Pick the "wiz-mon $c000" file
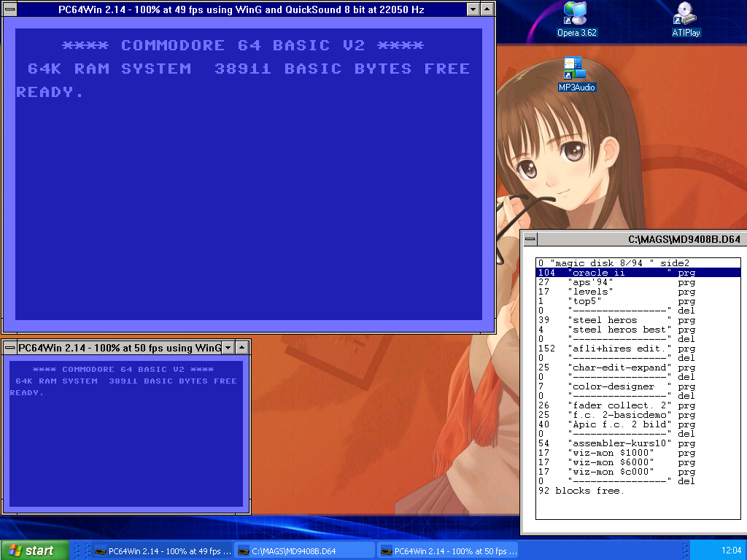Image resolution: width=747 pixels, height=560 pixels. click(638, 472)
